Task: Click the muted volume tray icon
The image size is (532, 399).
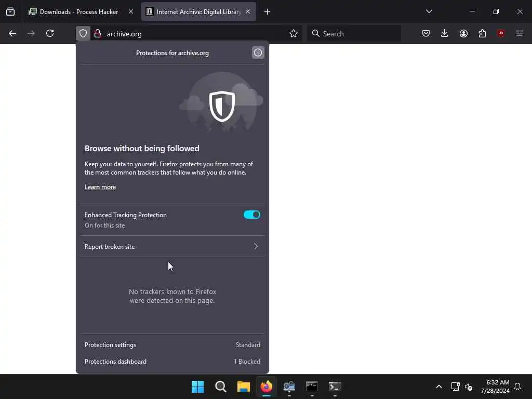Action: pyautogui.click(x=469, y=387)
